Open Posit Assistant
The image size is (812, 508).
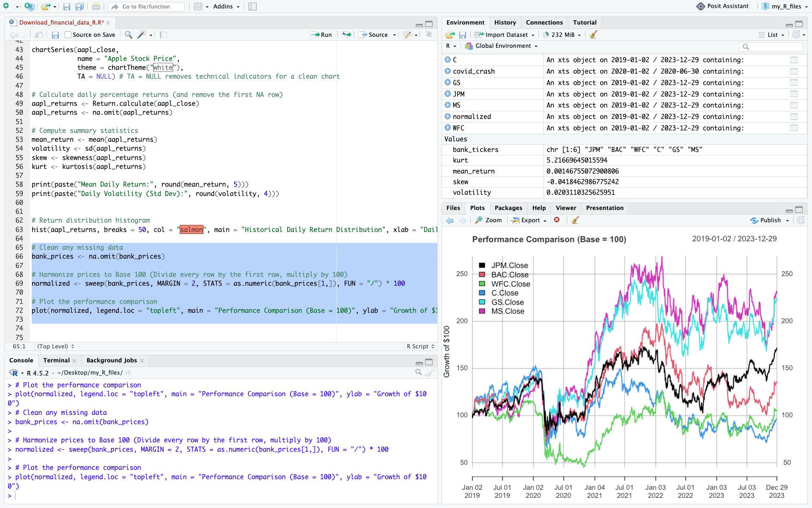722,6
